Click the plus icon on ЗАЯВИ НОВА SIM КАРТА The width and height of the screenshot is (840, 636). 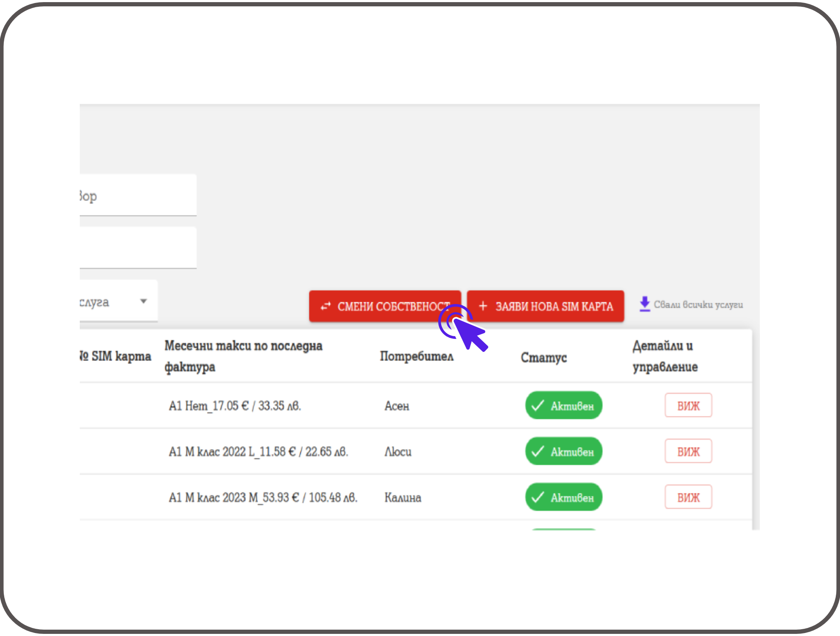point(483,306)
